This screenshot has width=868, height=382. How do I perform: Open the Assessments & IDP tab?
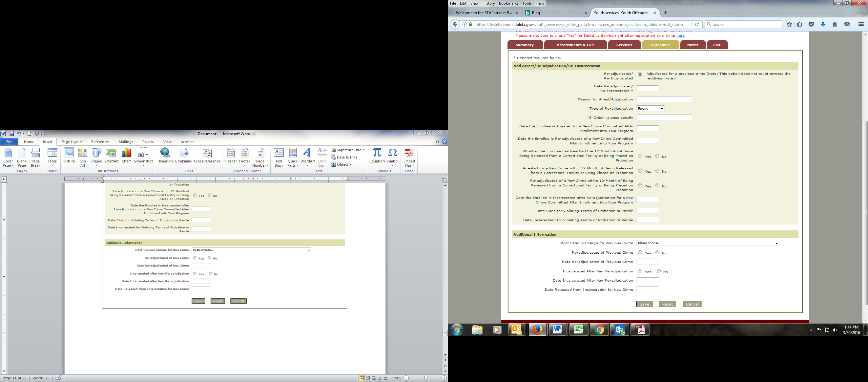tap(575, 45)
